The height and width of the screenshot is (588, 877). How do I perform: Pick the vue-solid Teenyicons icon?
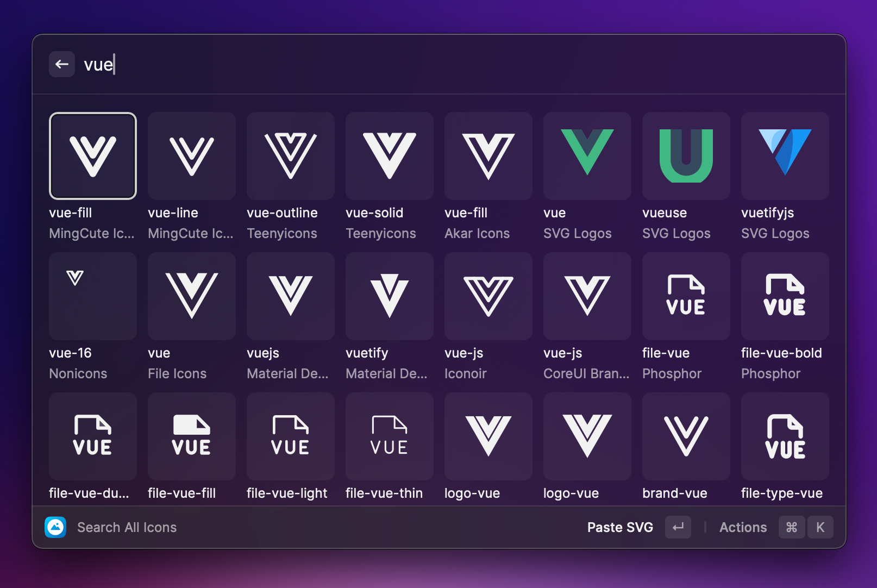point(389,156)
